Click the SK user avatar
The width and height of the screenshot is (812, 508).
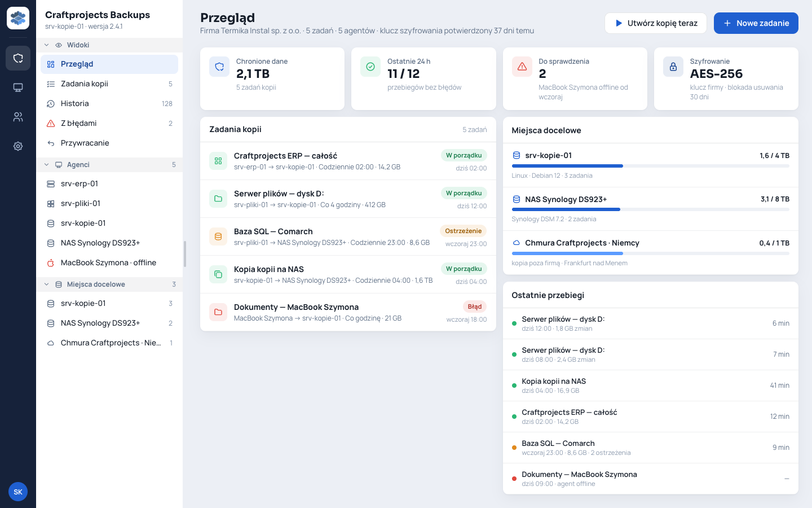point(18,492)
